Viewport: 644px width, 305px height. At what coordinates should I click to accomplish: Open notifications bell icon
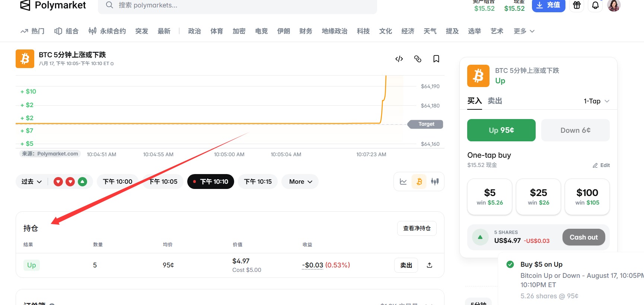[x=596, y=5]
